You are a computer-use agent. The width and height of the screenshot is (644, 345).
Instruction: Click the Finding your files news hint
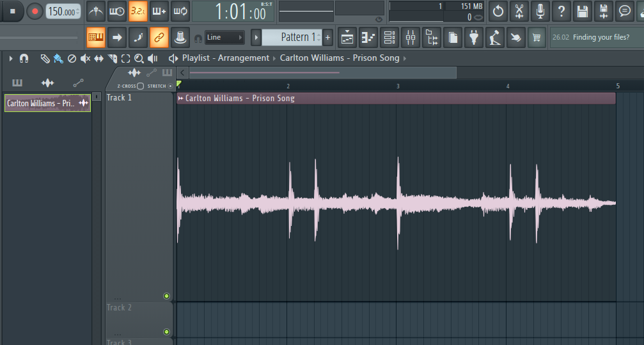(597, 37)
